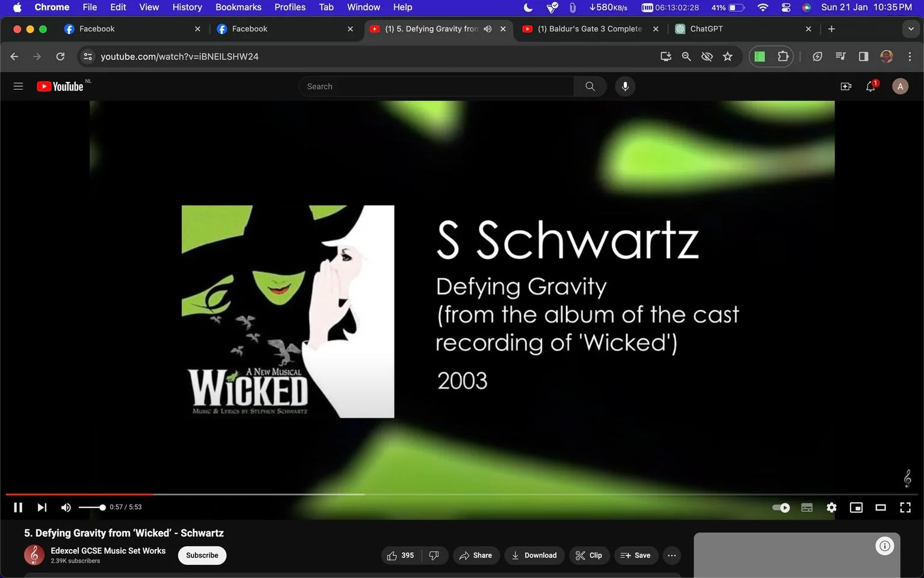
Task: Save video to a playlist
Action: point(636,555)
